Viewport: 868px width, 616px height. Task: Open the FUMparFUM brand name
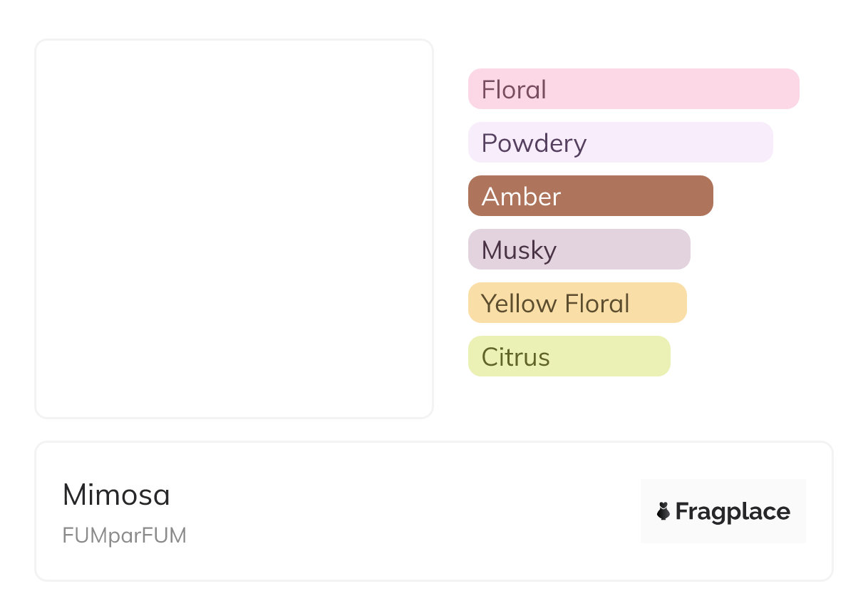coord(124,535)
